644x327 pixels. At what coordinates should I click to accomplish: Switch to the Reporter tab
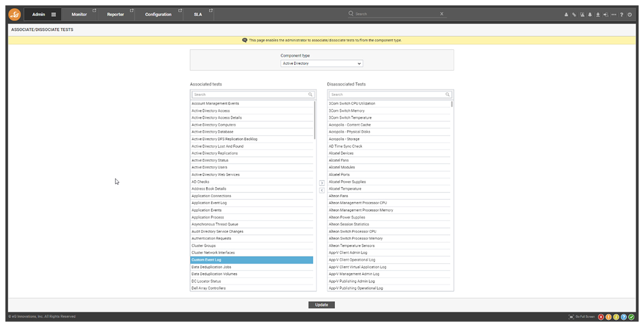coord(116,14)
